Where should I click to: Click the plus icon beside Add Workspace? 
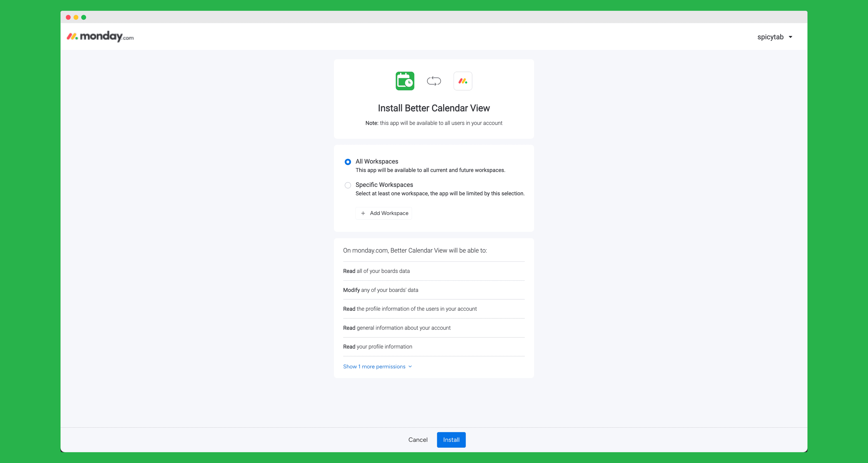click(x=363, y=213)
